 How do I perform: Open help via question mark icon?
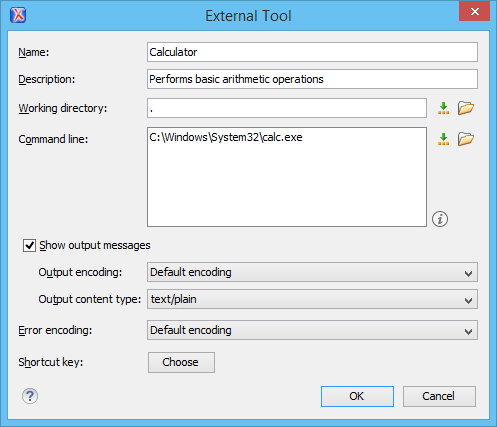30,396
